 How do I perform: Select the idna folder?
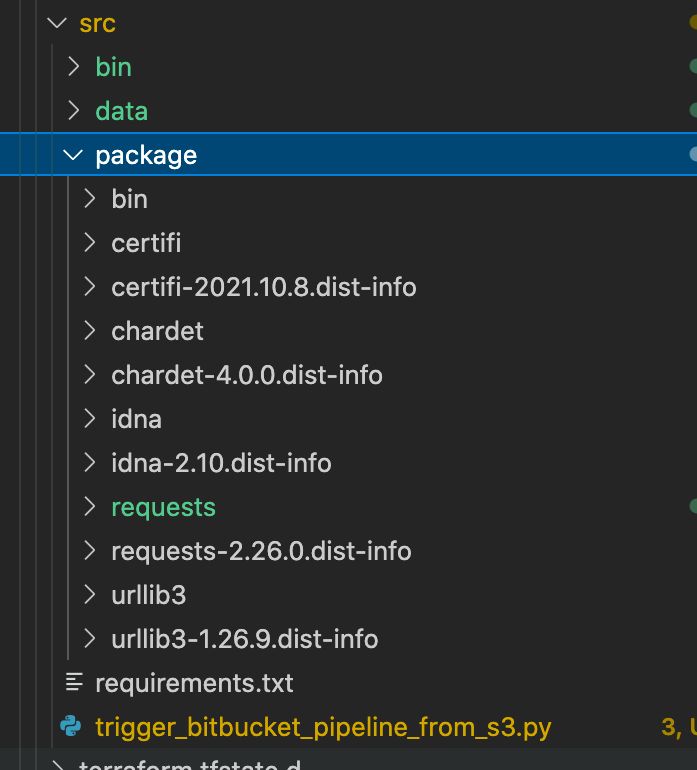136,419
